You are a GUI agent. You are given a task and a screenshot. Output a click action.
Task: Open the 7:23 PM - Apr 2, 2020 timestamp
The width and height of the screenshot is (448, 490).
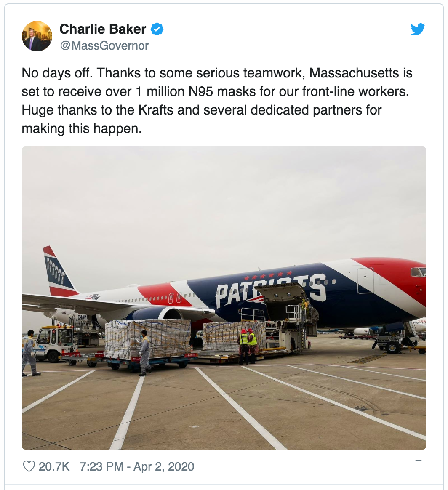pos(137,466)
